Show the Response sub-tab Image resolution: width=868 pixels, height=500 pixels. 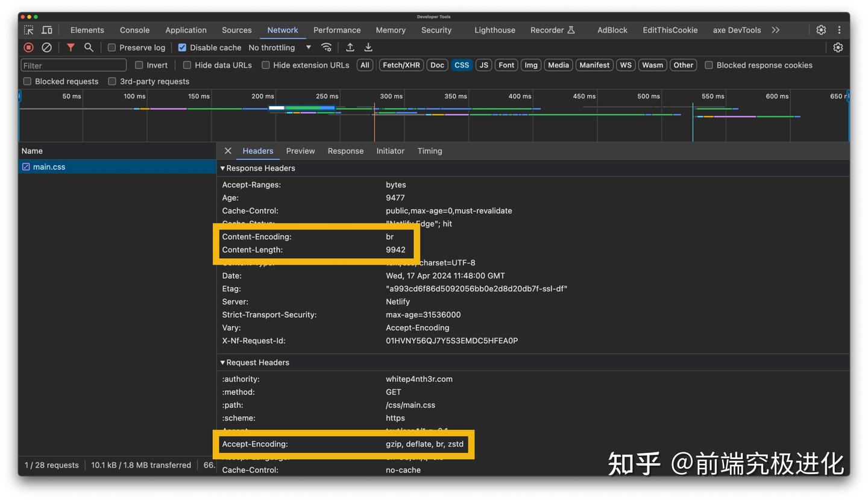click(x=345, y=151)
